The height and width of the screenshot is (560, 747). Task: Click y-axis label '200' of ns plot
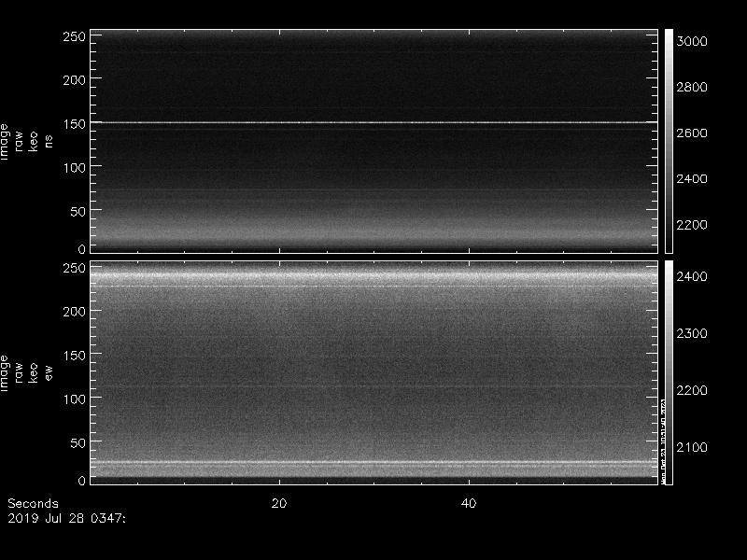click(75, 80)
